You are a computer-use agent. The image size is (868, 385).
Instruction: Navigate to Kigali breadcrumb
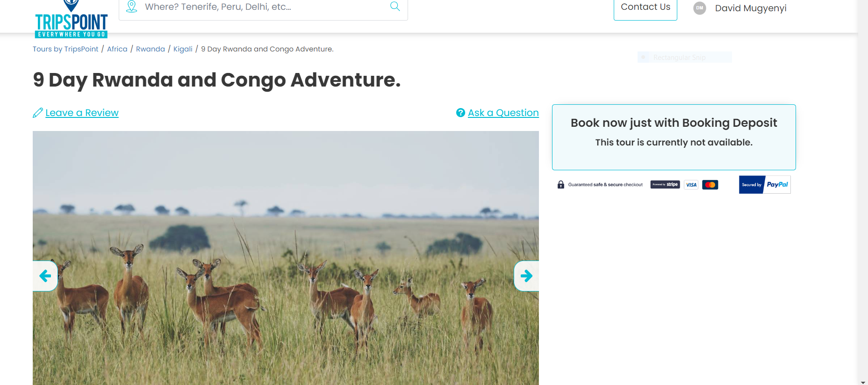click(x=183, y=49)
